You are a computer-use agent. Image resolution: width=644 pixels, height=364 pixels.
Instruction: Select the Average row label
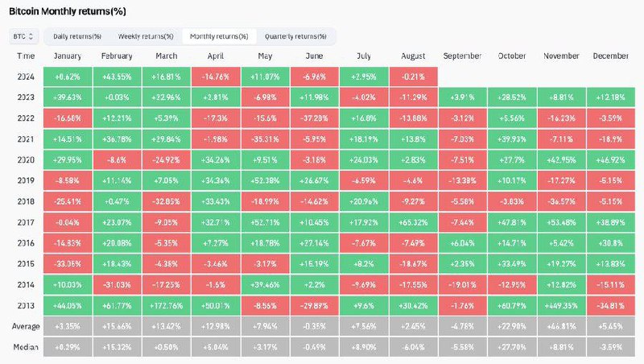(26, 327)
